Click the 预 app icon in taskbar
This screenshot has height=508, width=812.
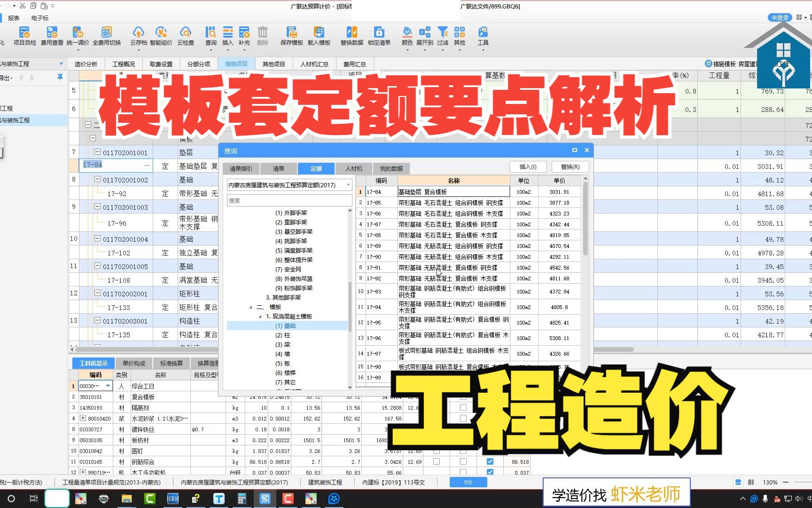[265, 499]
